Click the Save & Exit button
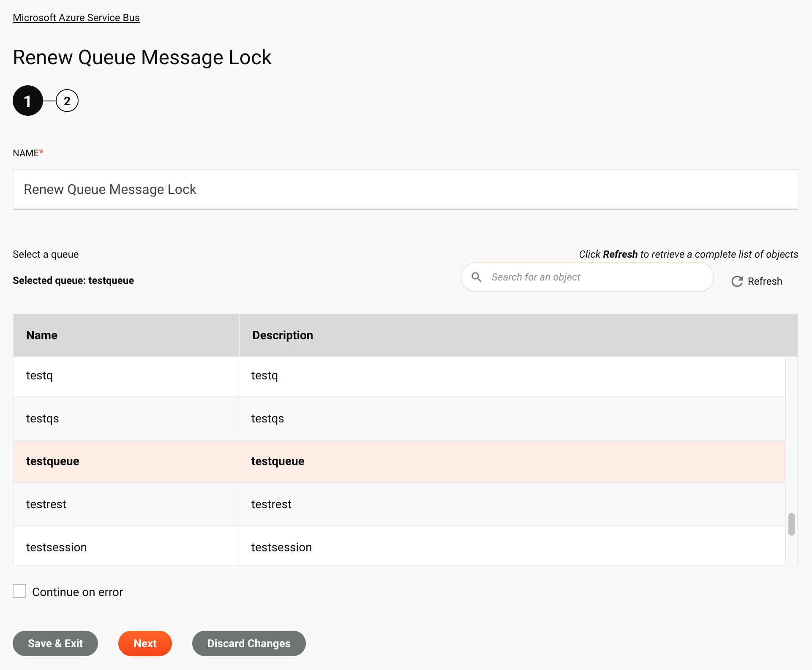The image size is (812, 670). pos(55,643)
